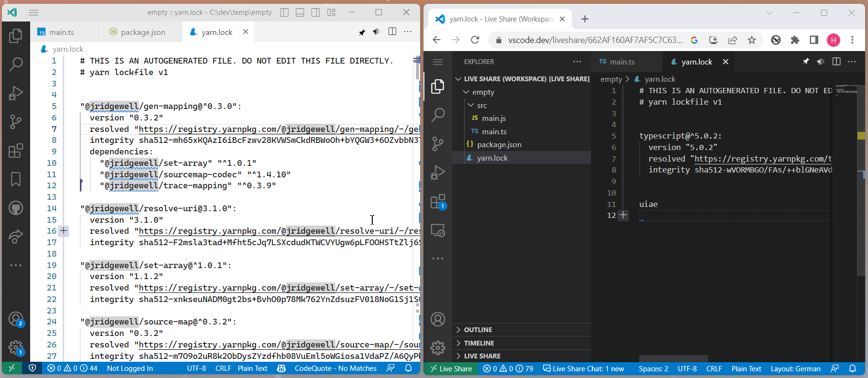Open Live Share view in left VS Code window
Viewport: 868px width, 378px height.
[x=16, y=237]
